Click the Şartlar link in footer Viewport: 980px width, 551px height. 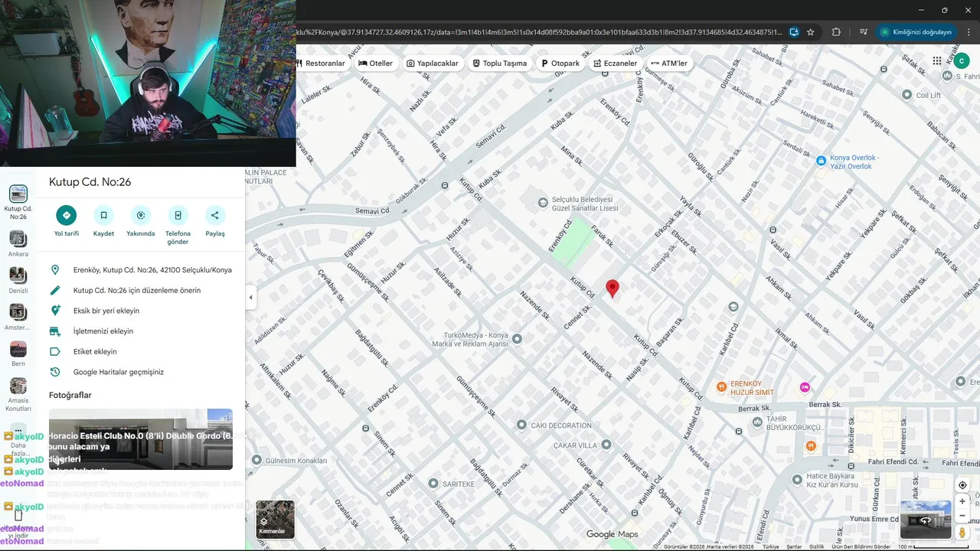(x=794, y=546)
